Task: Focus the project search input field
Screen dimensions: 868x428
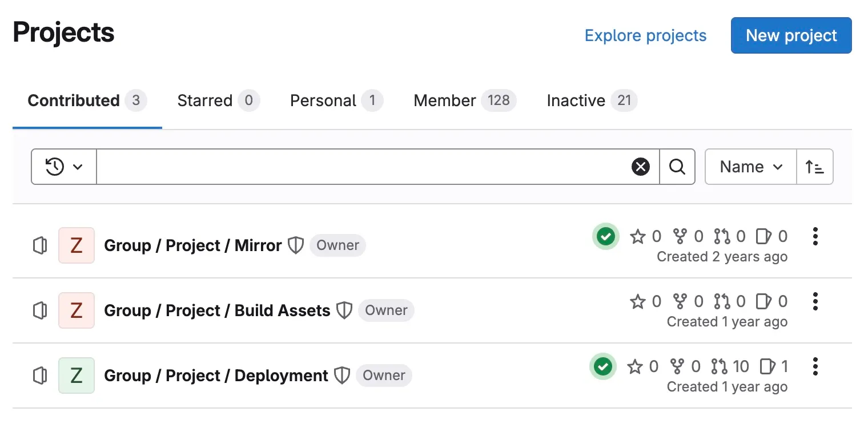Action: tap(378, 167)
